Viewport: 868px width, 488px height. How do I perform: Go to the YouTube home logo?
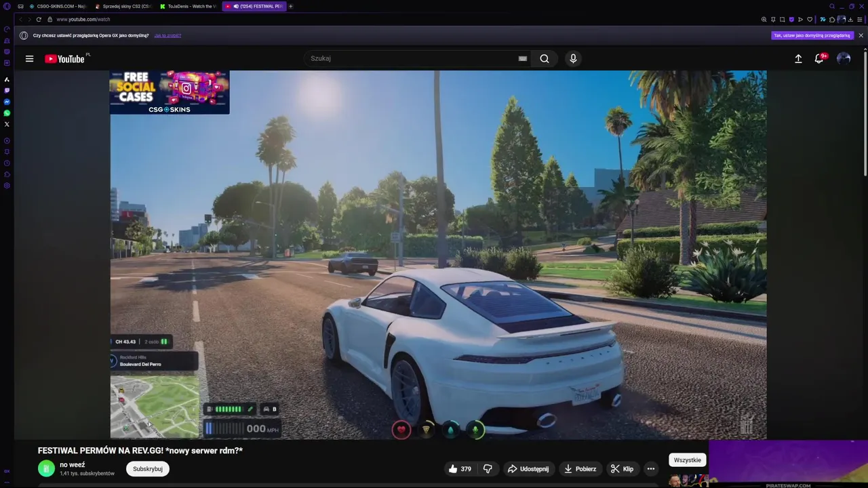(65, 59)
